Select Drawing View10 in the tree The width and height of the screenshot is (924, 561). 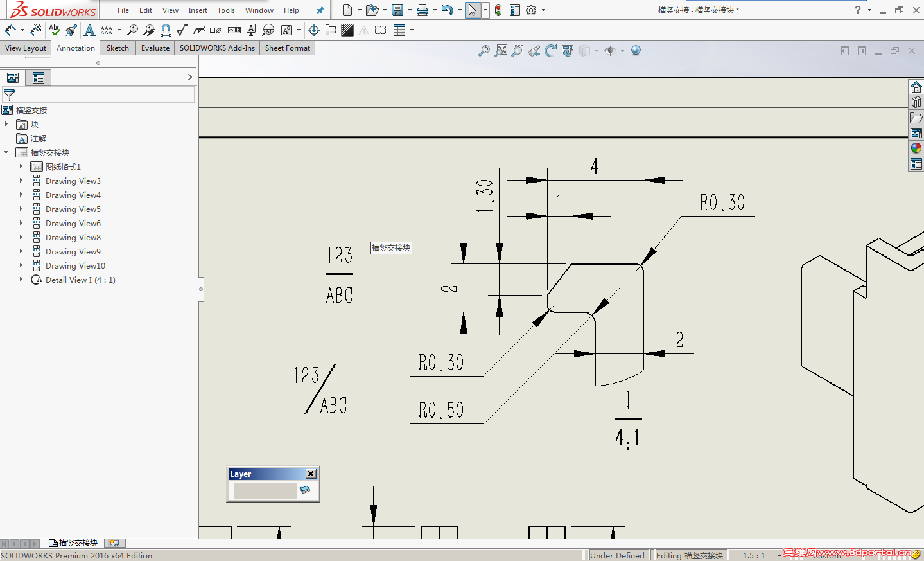click(75, 266)
